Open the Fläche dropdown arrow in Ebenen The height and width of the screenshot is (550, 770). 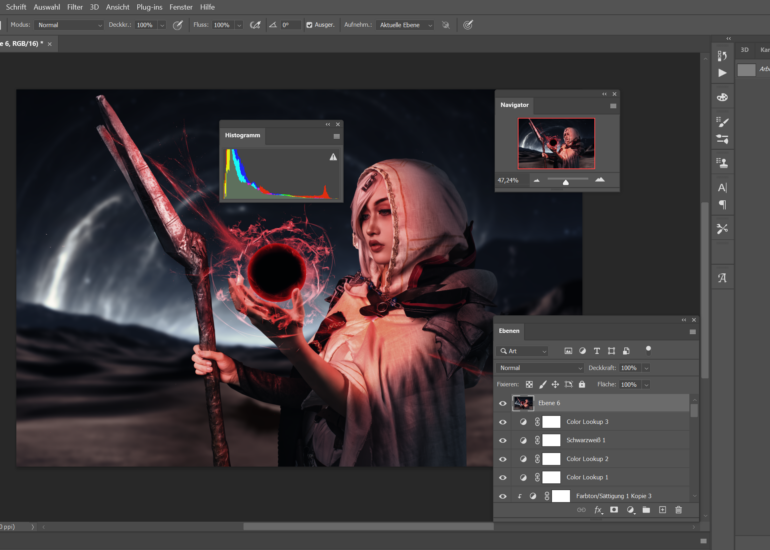coord(646,385)
